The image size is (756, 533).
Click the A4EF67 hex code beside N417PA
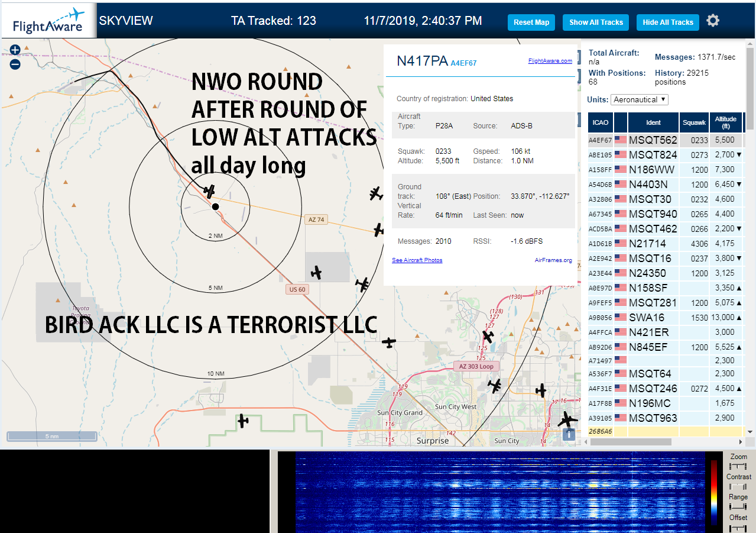pyautogui.click(x=463, y=63)
